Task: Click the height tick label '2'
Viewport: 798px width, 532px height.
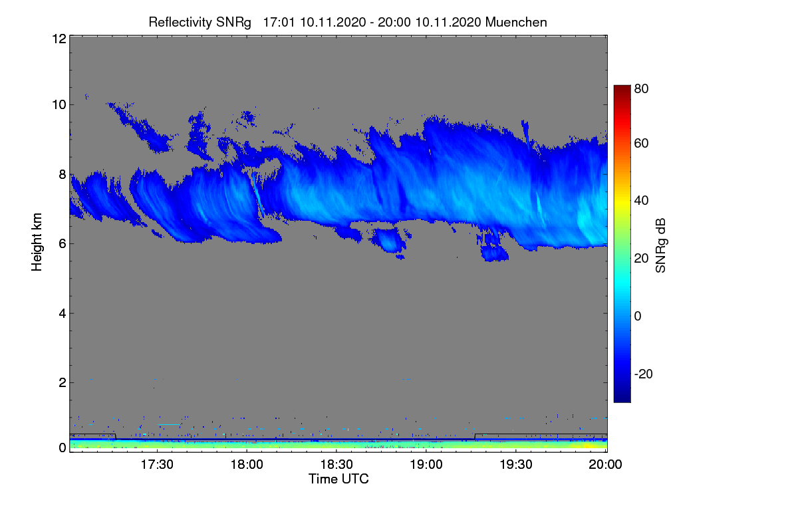Action: [62, 382]
